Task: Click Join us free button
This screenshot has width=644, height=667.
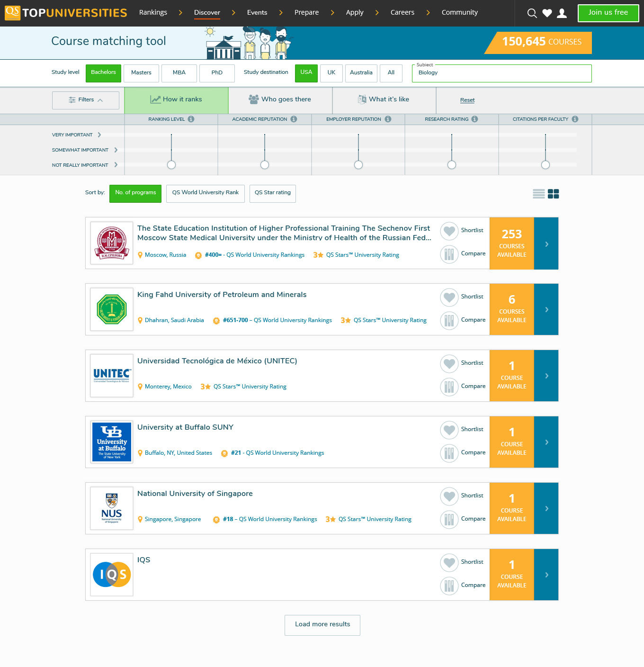Action: (x=608, y=13)
